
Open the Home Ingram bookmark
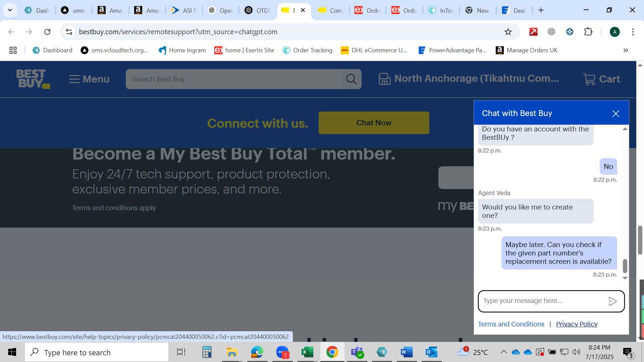[x=182, y=50]
